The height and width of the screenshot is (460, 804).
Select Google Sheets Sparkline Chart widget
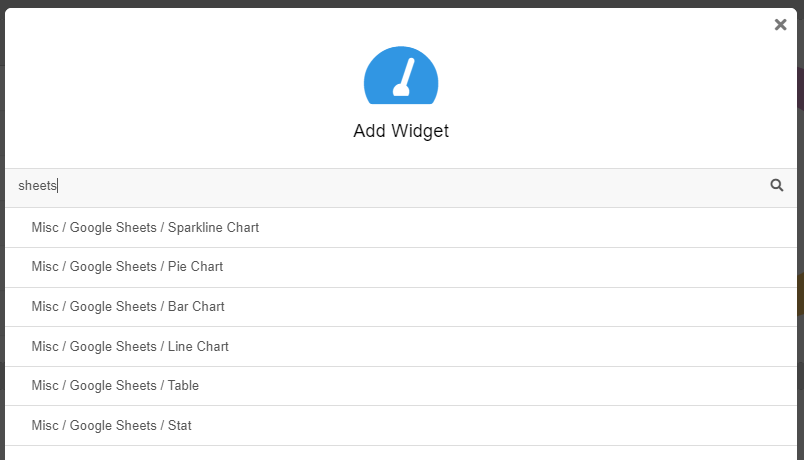tap(401, 228)
